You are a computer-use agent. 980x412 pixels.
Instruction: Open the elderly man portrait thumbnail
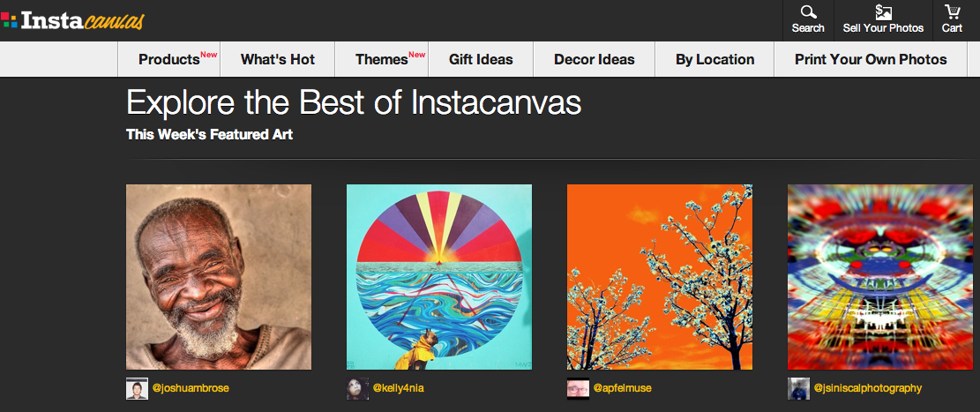coord(219,277)
